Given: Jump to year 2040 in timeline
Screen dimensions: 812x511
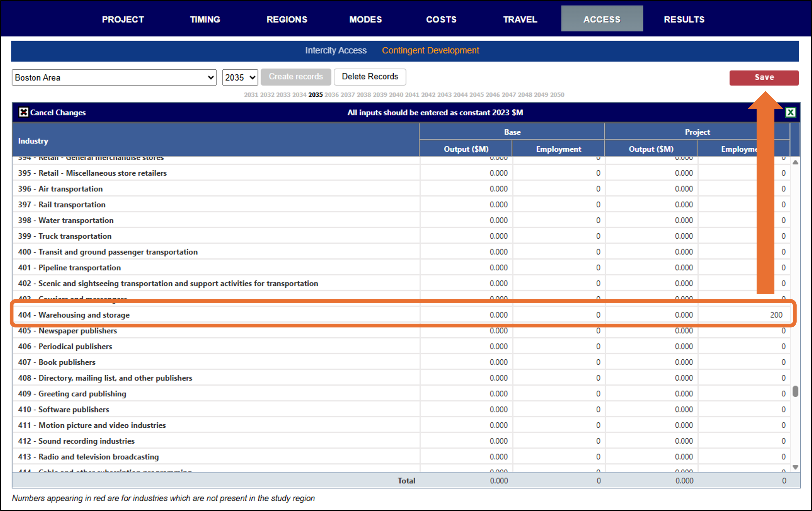Looking at the screenshot, I should [x=396, y=95].
